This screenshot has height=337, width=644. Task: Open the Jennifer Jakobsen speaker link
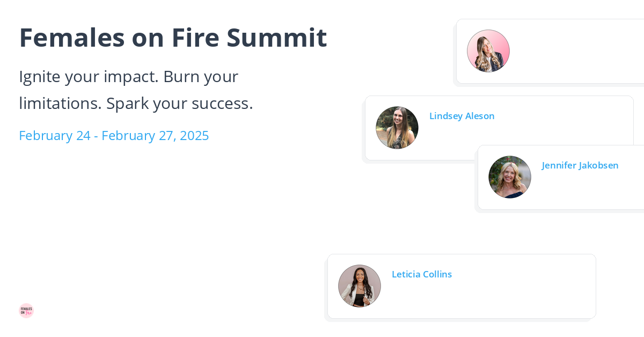click(580, 165)
